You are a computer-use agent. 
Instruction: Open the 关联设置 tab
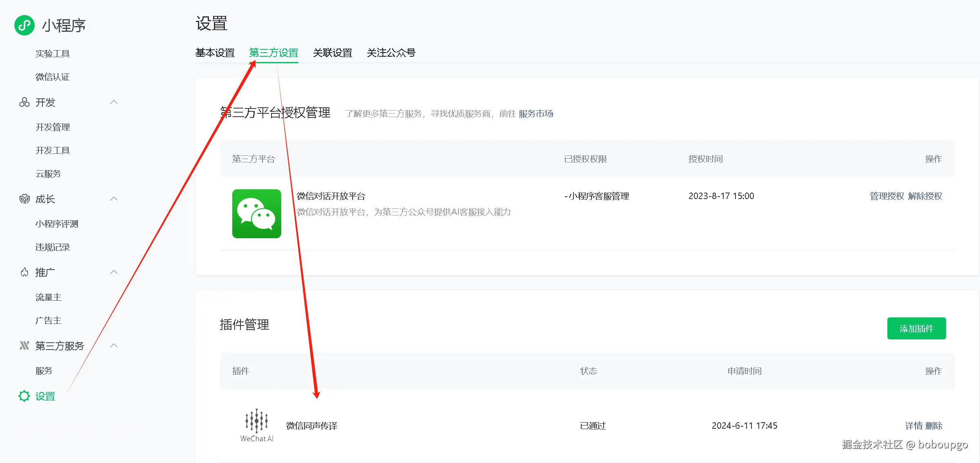332,53
